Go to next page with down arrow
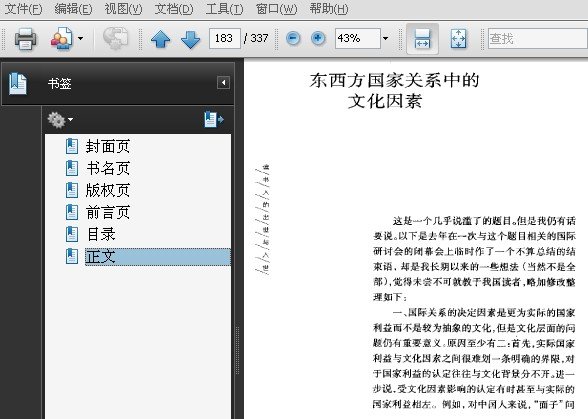Viewport: 588px width, 419px height. [190, 39]
